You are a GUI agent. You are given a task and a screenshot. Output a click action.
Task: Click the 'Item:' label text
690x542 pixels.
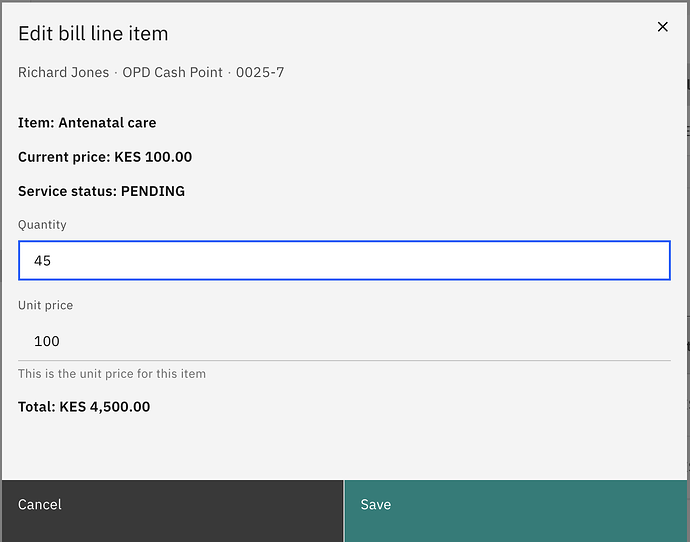[x=36, y=123]
